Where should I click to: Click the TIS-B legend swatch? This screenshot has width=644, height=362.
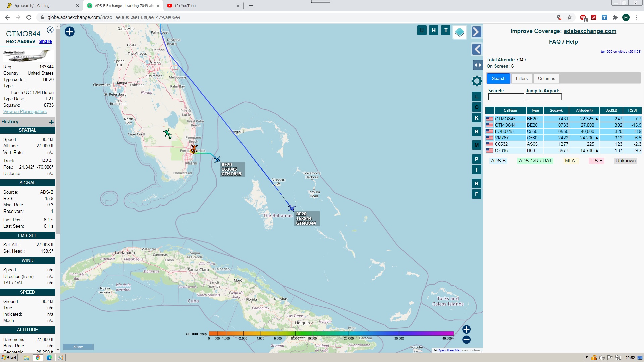click(x=596, y=161)
